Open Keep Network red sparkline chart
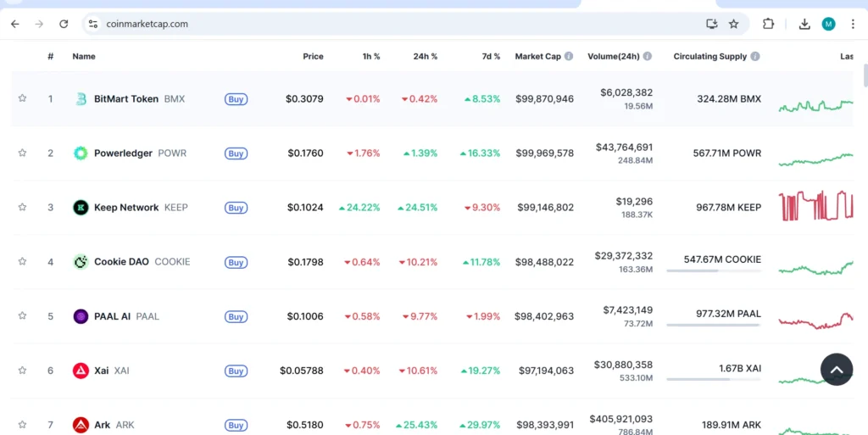Viewport: 868px width, 435px height. point(815,206)
